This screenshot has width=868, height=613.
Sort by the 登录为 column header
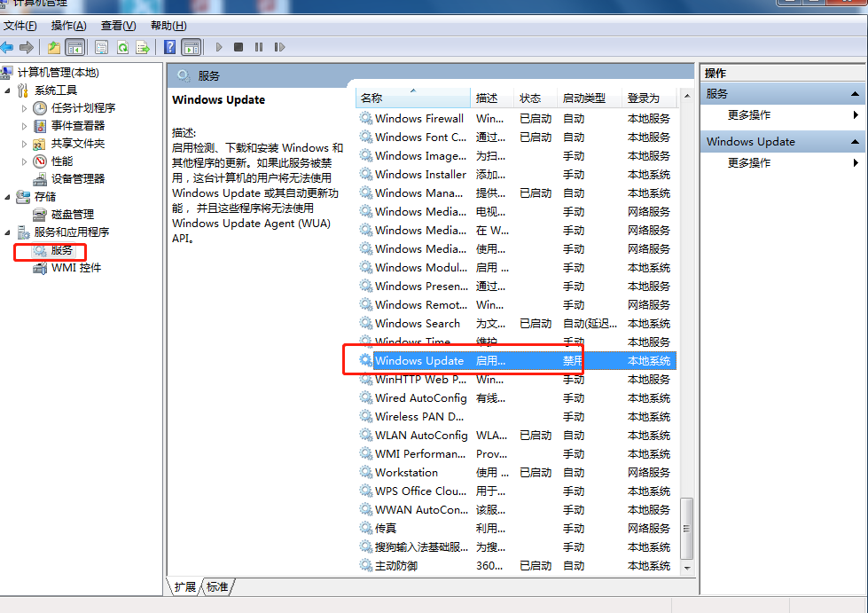pyautogui.click(x=650, y=98)
